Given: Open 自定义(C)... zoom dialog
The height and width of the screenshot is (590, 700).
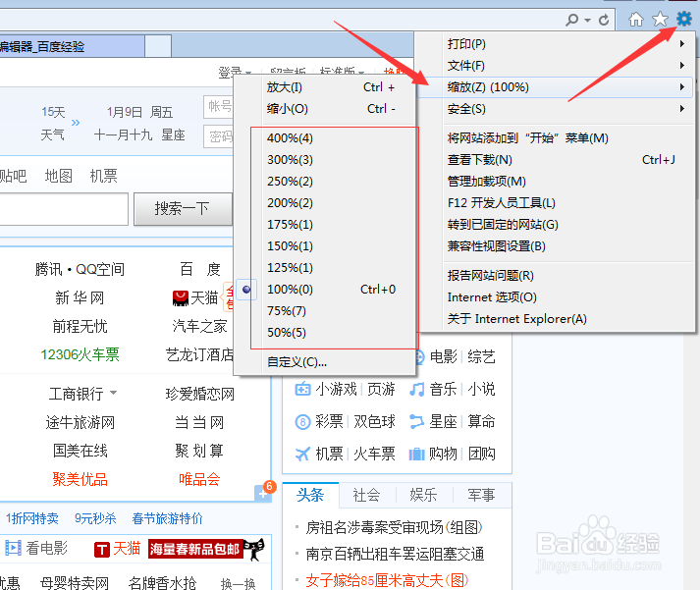Looking at the screenshot, I should (x=325, y=362).
